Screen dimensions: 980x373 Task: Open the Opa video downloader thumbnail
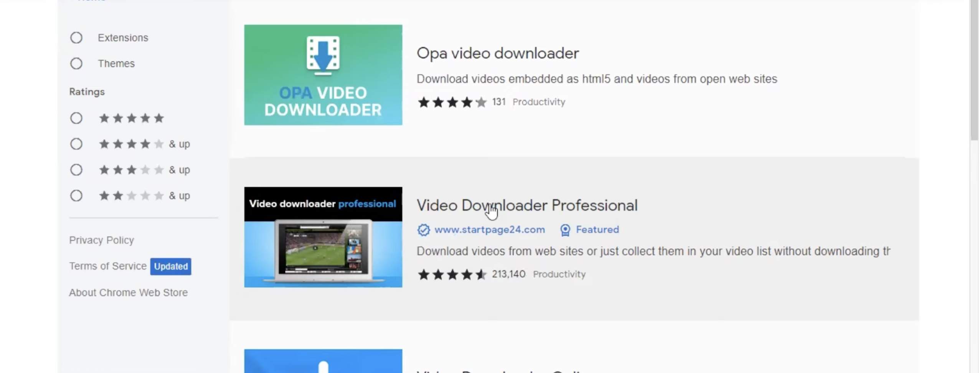pos(323,75)
